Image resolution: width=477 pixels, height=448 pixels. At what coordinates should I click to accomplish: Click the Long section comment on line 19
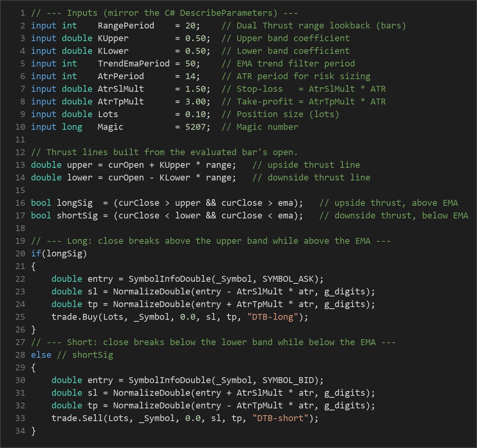[x=211, y=241]
